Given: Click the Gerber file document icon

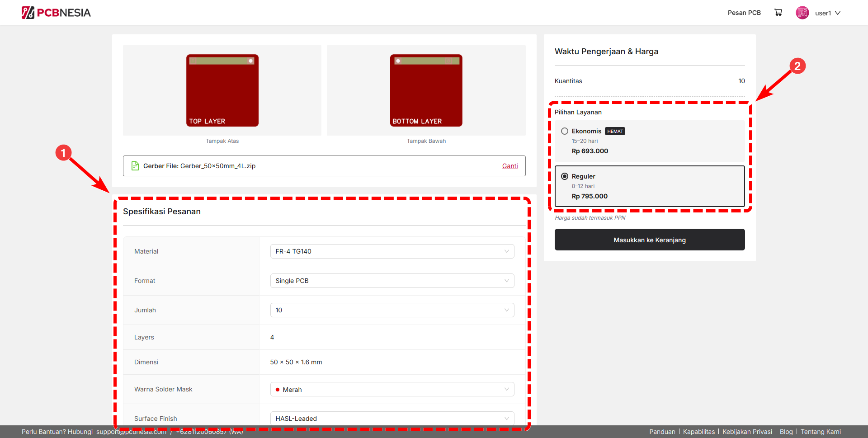Looking at the screenshot, I should (x=135, y=166).
